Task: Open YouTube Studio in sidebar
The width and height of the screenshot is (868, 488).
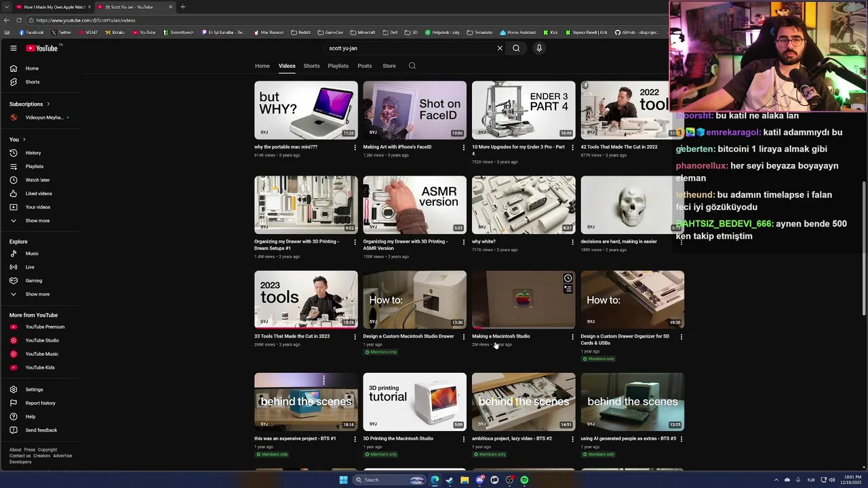Action: point(41,340)
